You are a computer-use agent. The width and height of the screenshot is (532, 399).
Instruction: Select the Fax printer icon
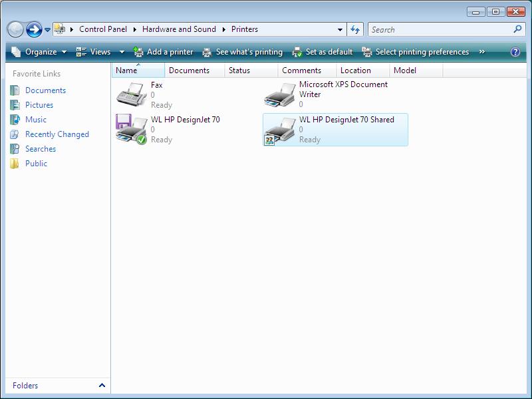pyautogui.click(x=131, y=94)
